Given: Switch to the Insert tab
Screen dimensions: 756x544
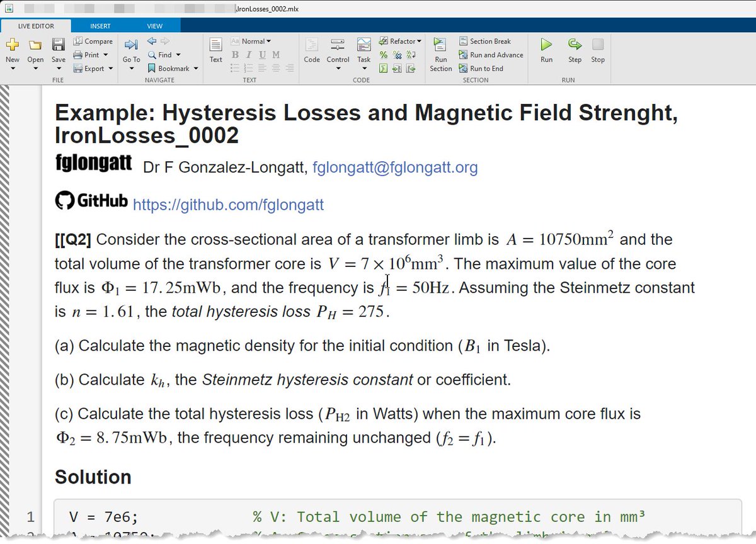Looking at the screenshot, I should coord(100,26).
